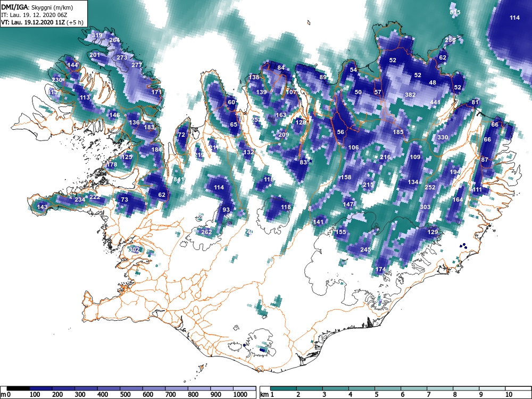532x399 pixels.
Task: Click the visibility value 60 on the map
Action: [231, 103]
